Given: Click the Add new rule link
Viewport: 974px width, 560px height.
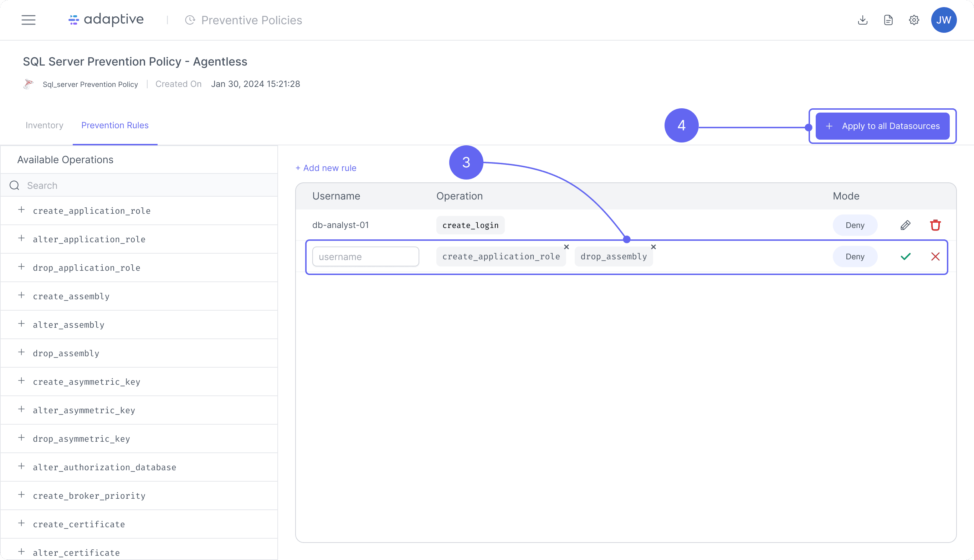Looking at the screenshot, I should pyautogui.click(x=325, y=168).
